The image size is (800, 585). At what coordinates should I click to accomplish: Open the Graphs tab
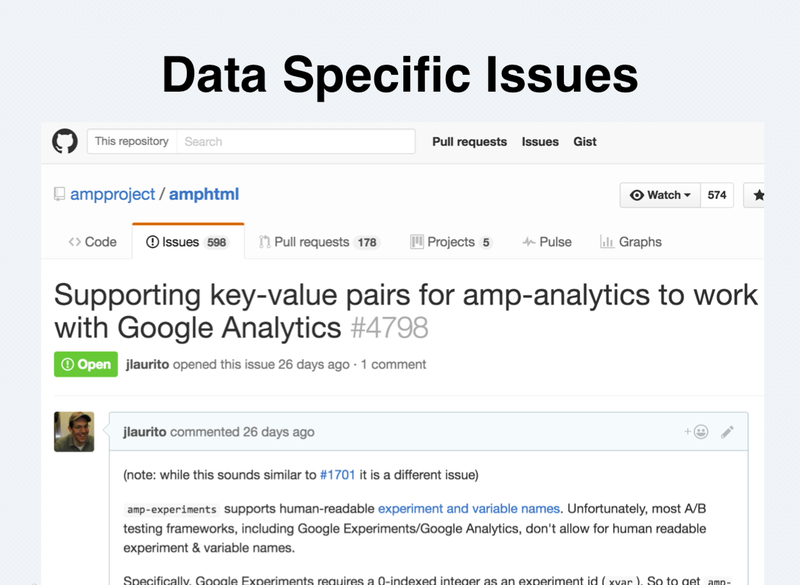(x=631, y=242)
